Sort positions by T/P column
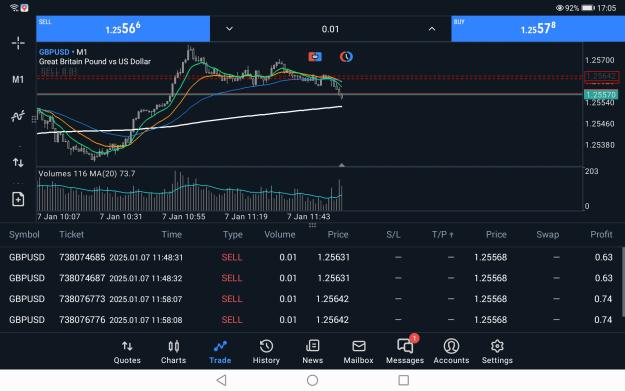The height and width of the screenshot is (391, 625). pyautogui.click(x=442, y=234)
